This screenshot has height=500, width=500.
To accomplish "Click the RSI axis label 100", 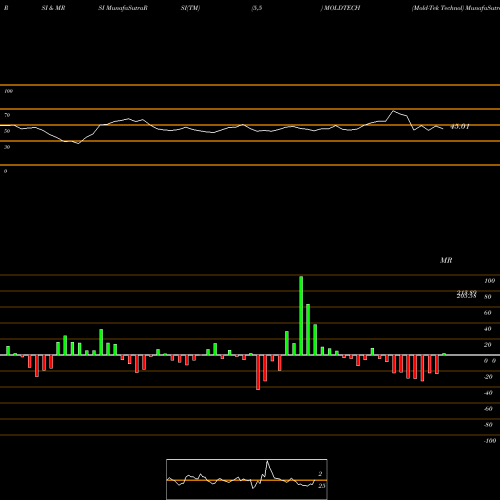I will [8, 91].
